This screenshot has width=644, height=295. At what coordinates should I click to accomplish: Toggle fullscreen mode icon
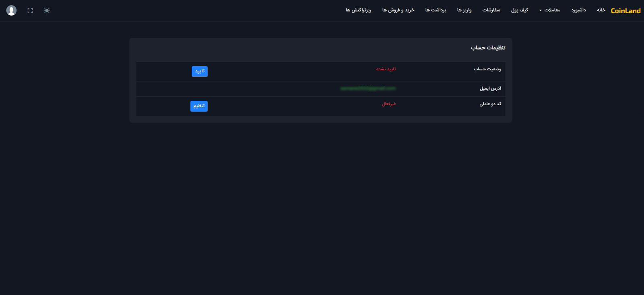[30, 10]
